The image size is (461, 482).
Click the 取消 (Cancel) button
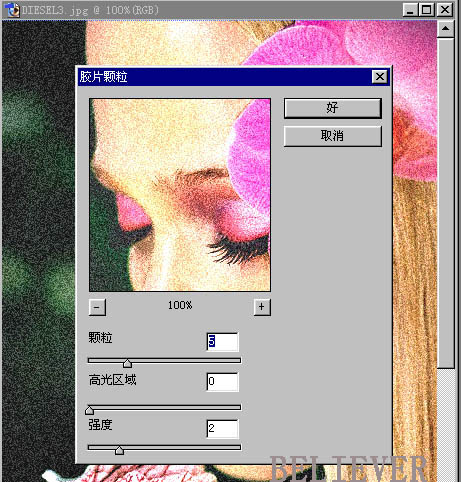click(332, 136)
